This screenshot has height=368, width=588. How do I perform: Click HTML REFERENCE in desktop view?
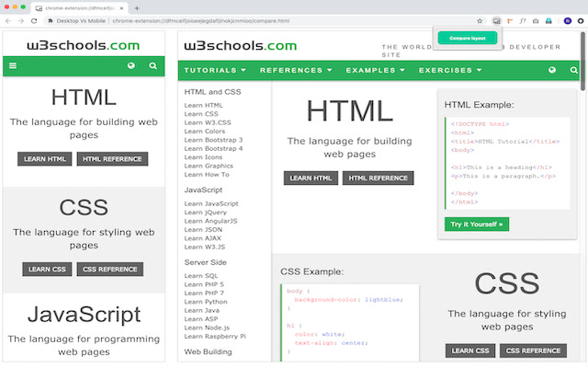[378, 178]
